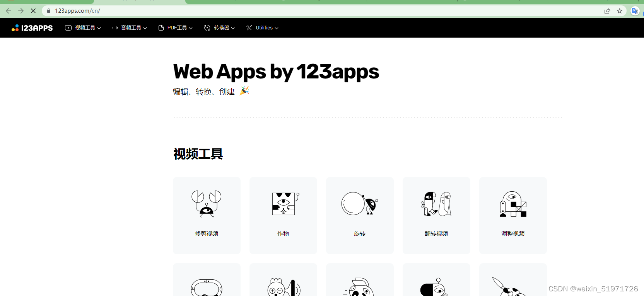Open the 作物 crop tool illustration
This screenshot has width=644, height=296.
(285, 204)
